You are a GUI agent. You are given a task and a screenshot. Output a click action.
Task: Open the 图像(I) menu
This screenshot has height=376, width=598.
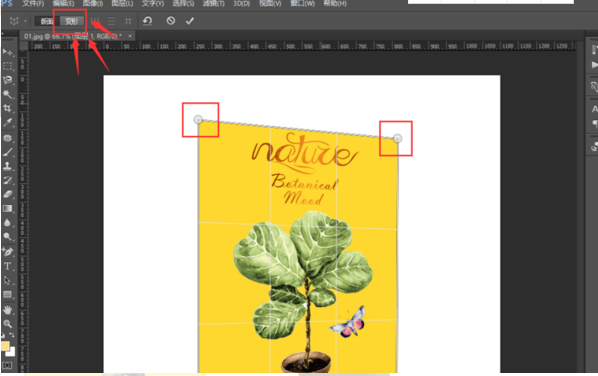(x=93, y=3)
